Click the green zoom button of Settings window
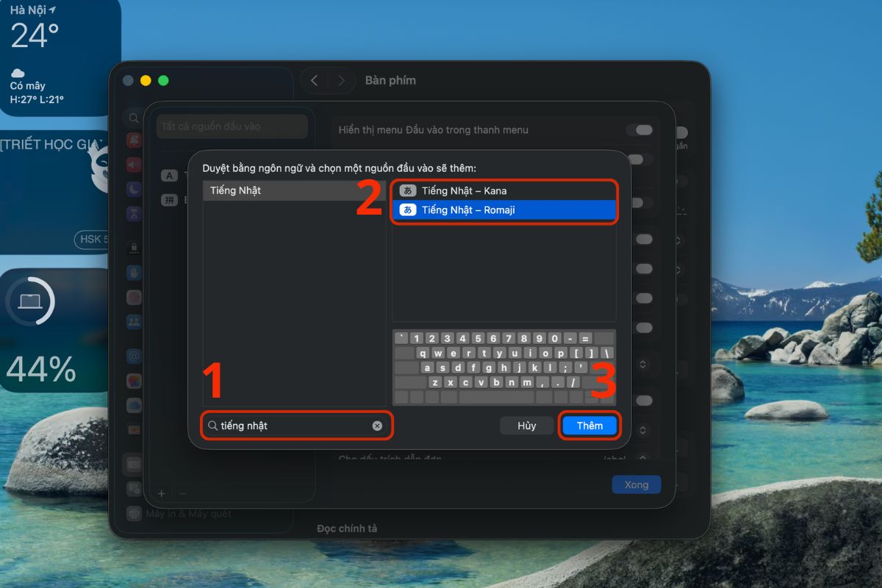This screenshot has width=882, height=588. [x=163, y=81]
